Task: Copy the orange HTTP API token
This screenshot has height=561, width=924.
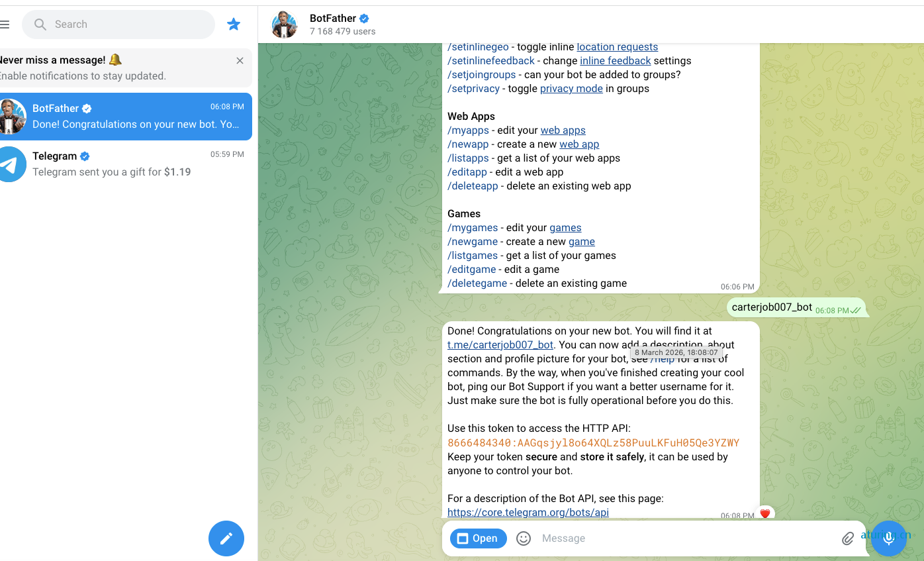Action: pos(594,443)
